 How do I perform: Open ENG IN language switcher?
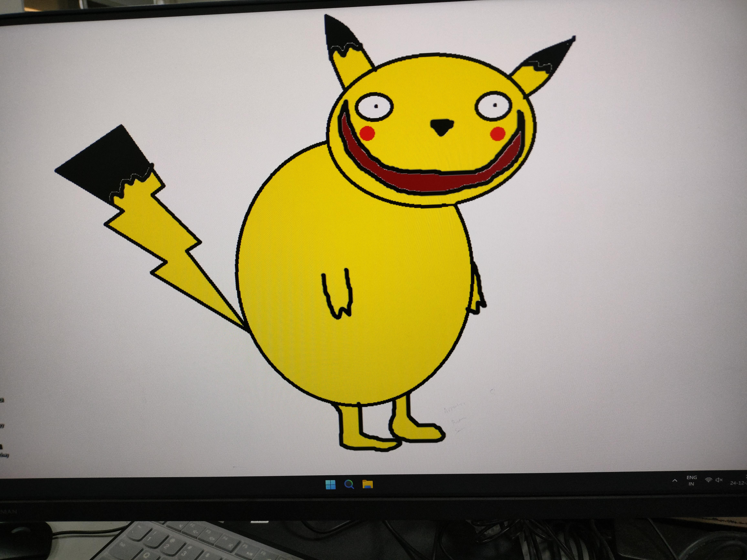[x=691, y=481]
